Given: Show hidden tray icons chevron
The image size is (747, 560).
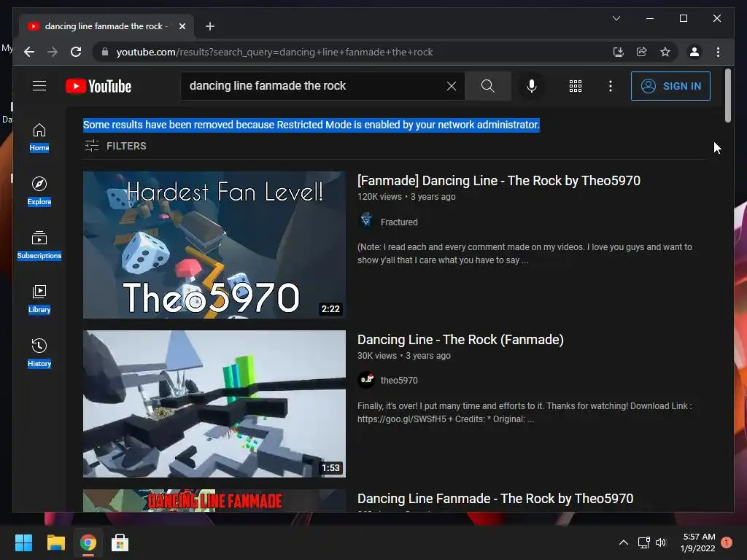Looking at the screenshot, I should 624,542.
